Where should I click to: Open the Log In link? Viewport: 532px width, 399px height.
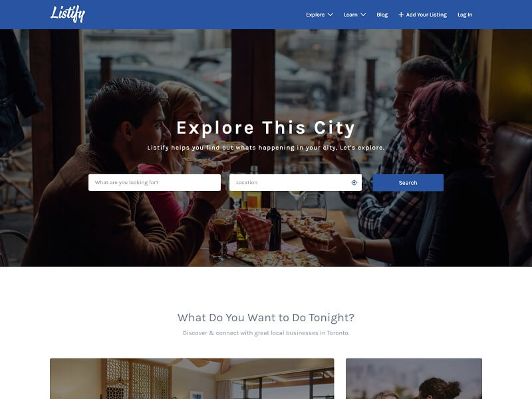[465, 15]
